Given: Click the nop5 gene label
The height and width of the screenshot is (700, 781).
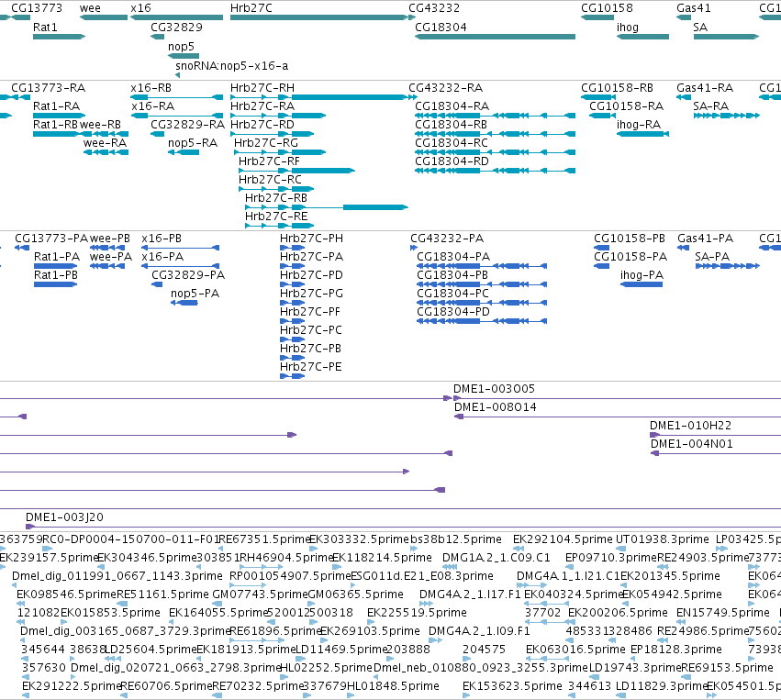Looking at the screenshot, I should pos(181,46).
